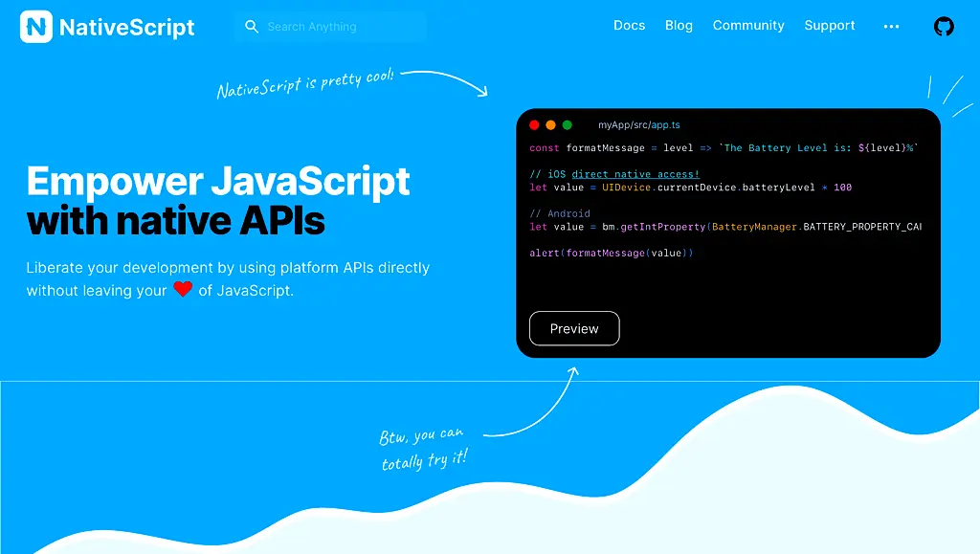This screenshot has height=554, width=980.
Task: Open the Docs navigation item
Action: pos(629,26)
